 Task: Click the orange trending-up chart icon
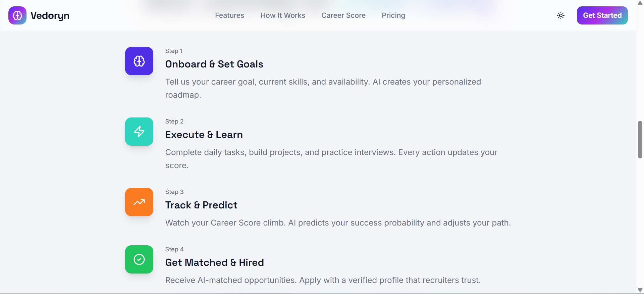(139, 202)
